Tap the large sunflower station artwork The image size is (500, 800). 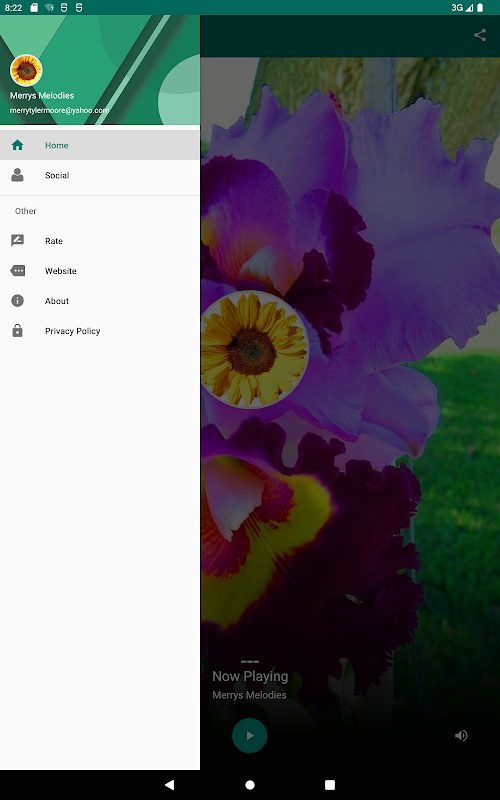tap(254, 349)
